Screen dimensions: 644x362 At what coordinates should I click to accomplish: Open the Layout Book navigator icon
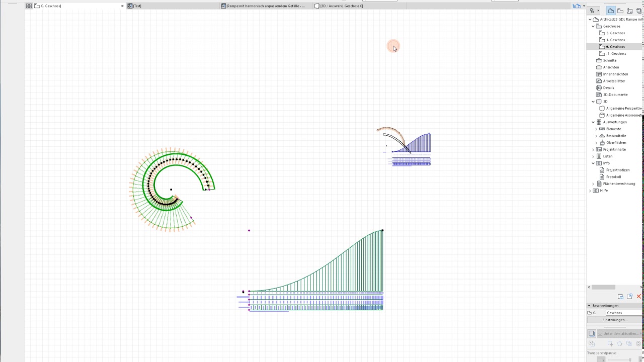(629, 11)
